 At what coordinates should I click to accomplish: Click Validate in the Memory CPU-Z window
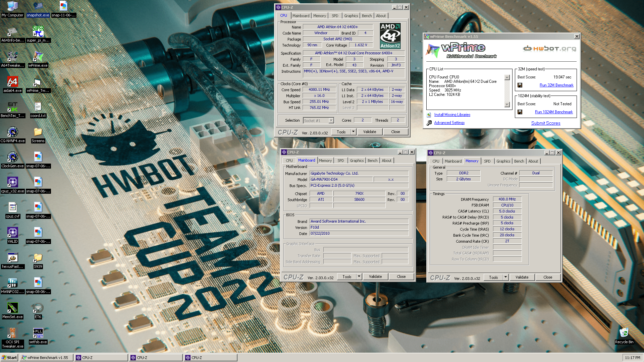(522, 277)
